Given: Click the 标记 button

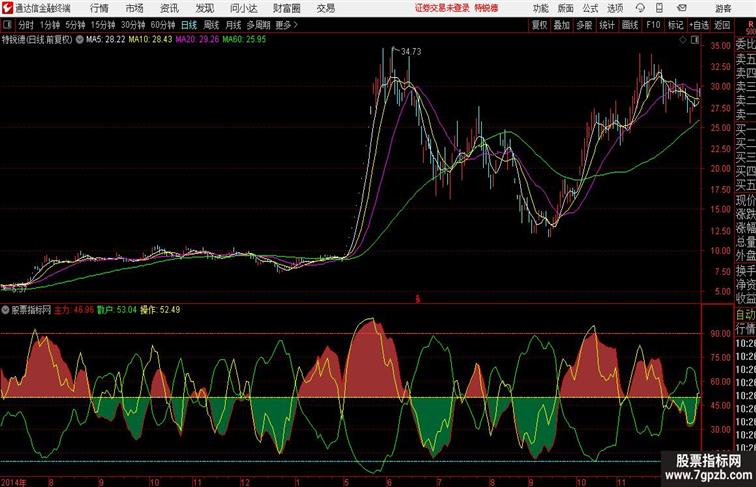Looking at the screenshot, I should [x=675, y=25].
